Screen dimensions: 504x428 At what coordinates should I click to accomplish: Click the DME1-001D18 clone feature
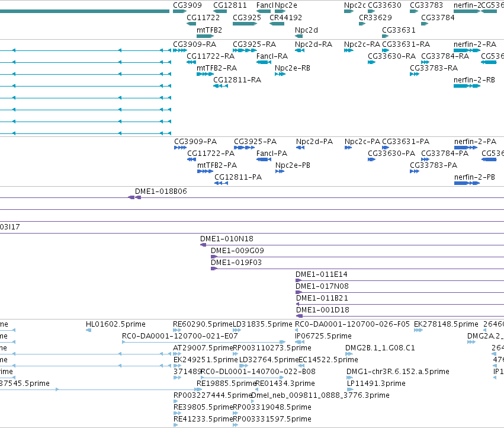pyautogui.click(x=400, y=316)
